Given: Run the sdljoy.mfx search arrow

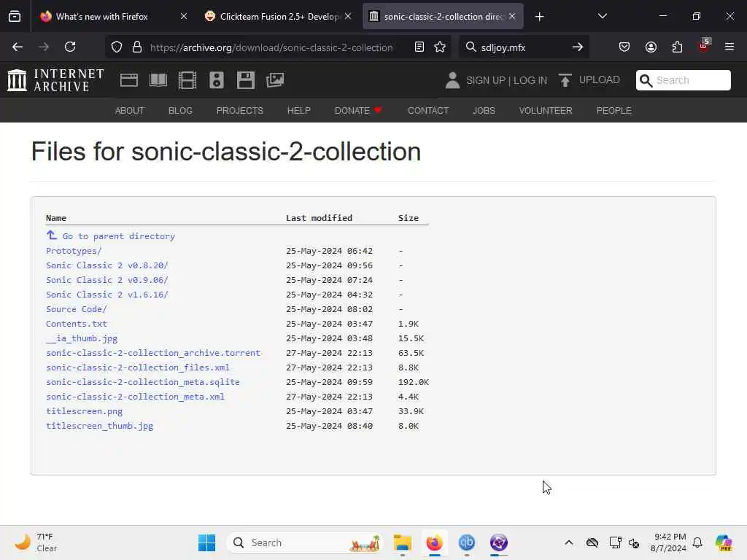Looking at the screenshot, I should pos(578,47).
